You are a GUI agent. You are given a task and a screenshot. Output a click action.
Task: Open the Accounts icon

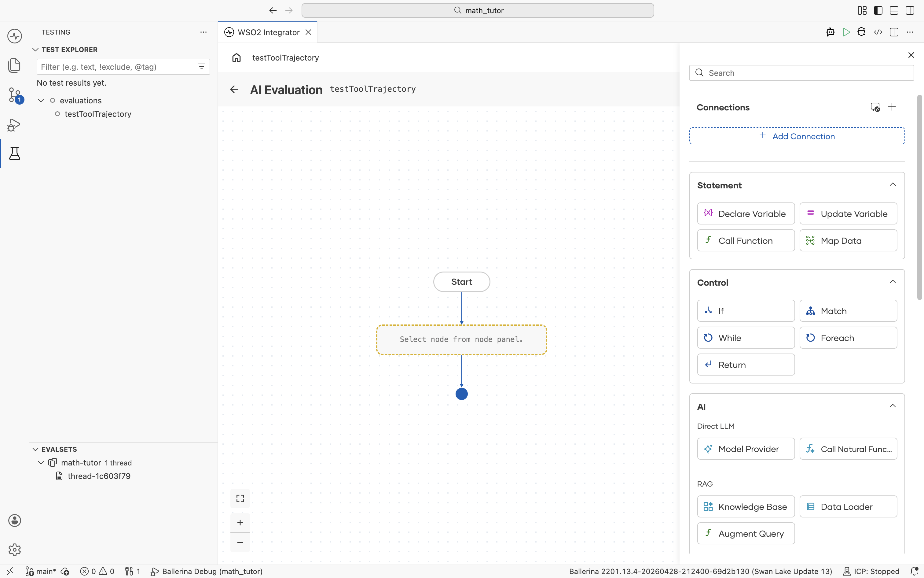[14, 521]
